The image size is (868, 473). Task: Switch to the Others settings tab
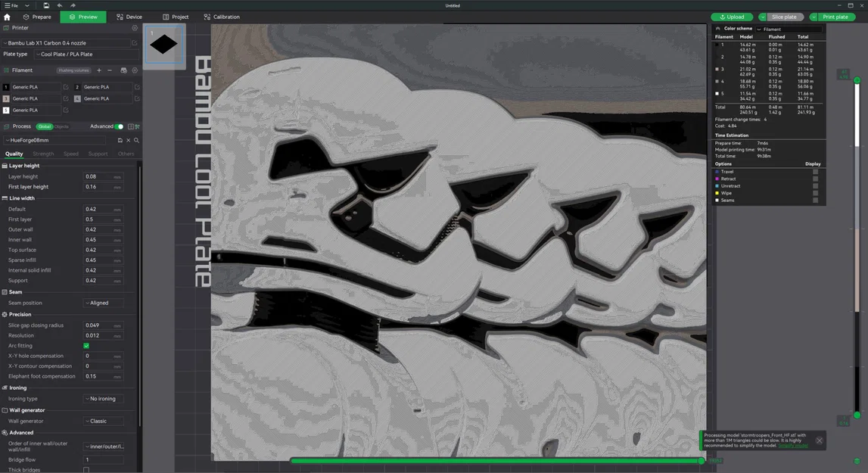coord(126,154)
